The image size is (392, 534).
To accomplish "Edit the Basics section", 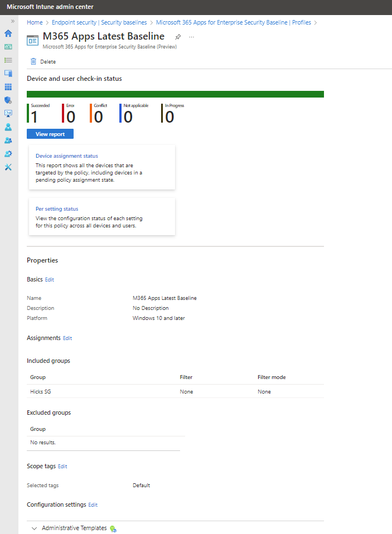I will tap(50, 280).
